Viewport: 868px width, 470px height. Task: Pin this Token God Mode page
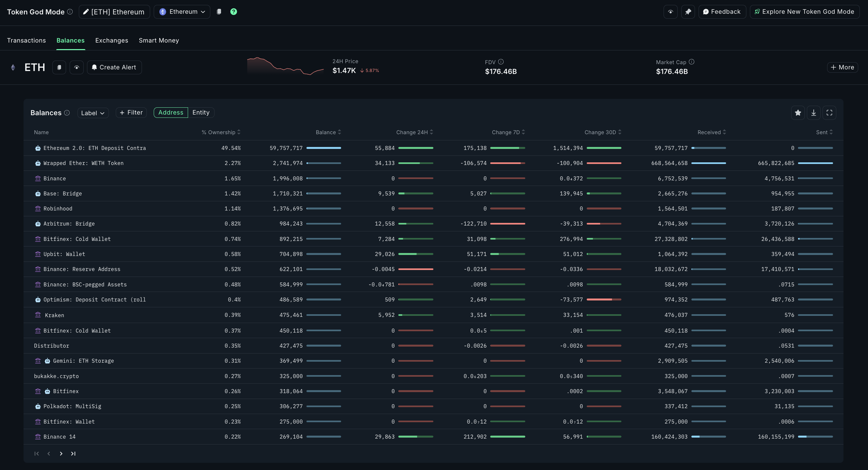[688, 11]
